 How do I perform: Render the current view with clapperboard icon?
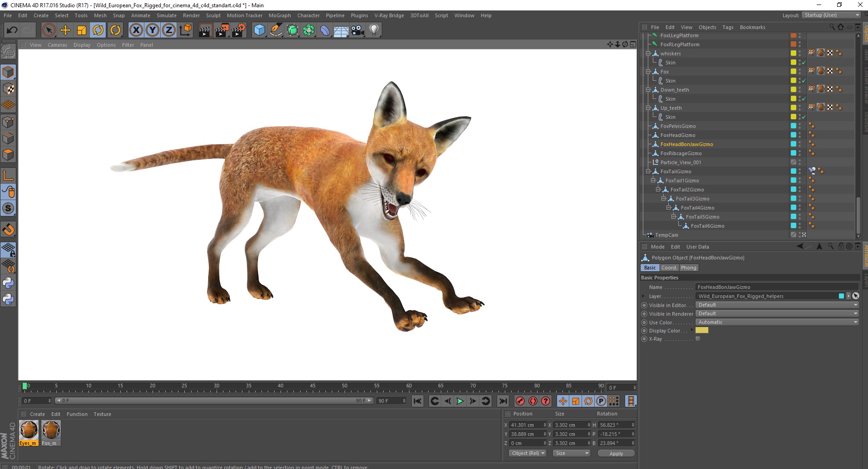click(x=205, y=30)
